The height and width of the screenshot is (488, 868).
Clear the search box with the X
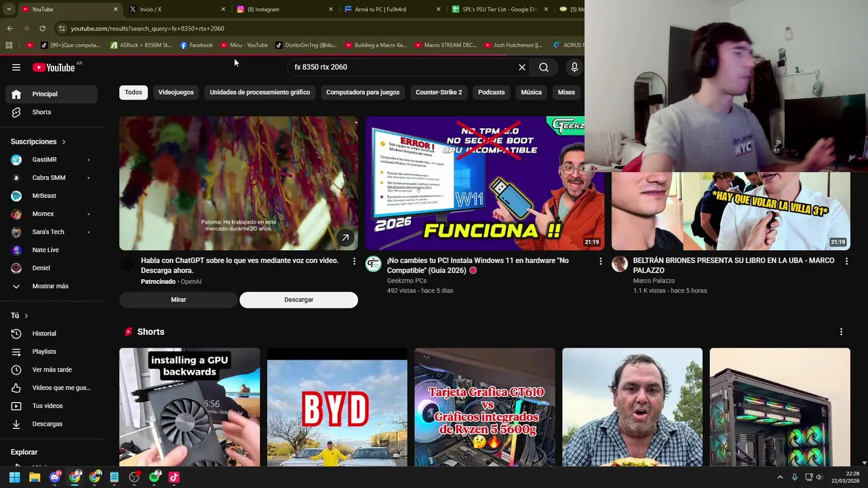pos(522,67)
